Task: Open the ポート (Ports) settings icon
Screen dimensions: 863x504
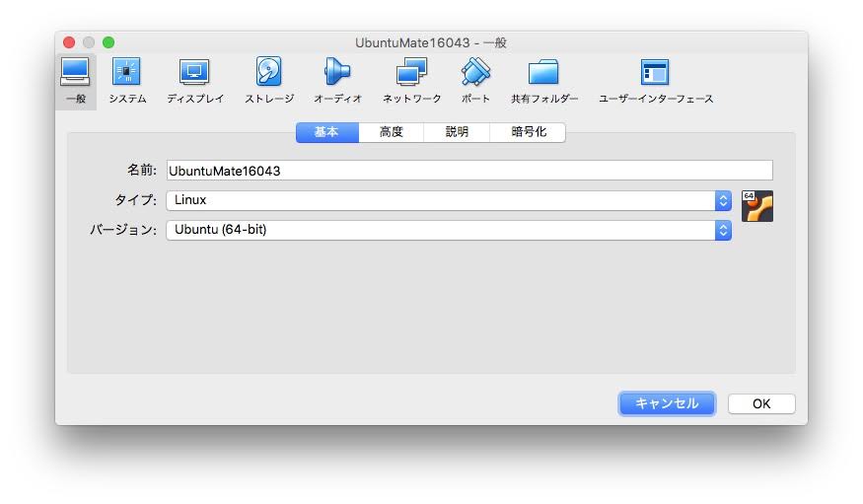Action: [x=475, y=81]
